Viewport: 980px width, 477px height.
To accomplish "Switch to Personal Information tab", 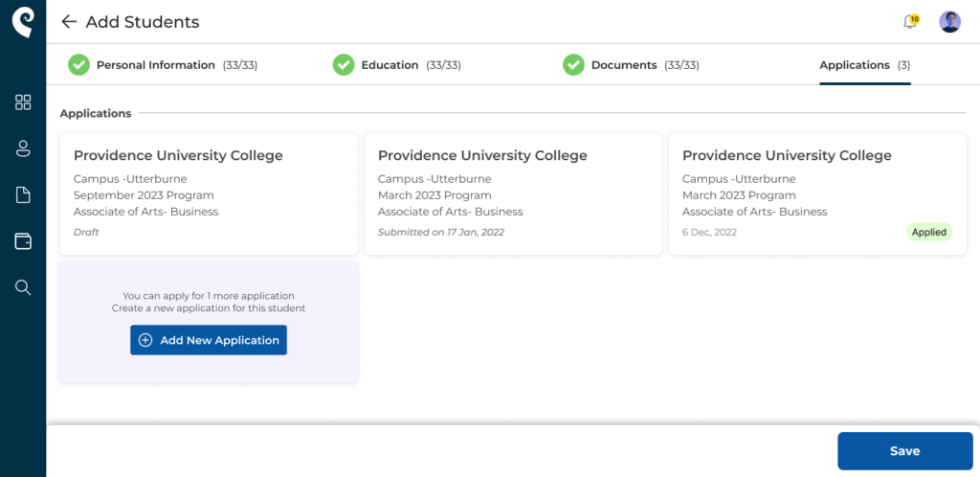I will pyautogui.click(x=163, y=65).
